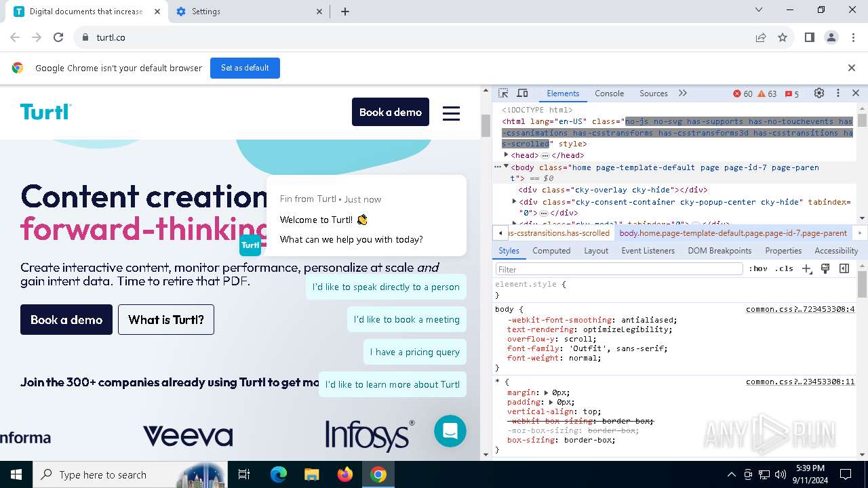Click the hero Book a demo button

[x=66, y=319]
